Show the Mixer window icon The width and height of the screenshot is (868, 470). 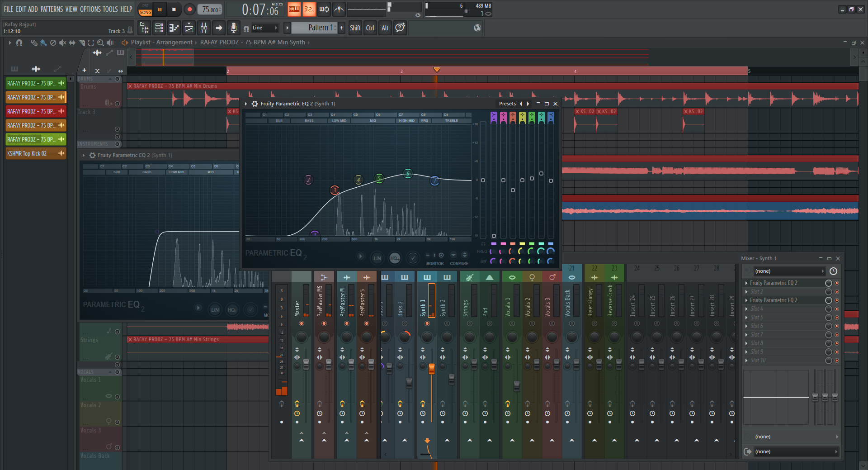point(204,28)
